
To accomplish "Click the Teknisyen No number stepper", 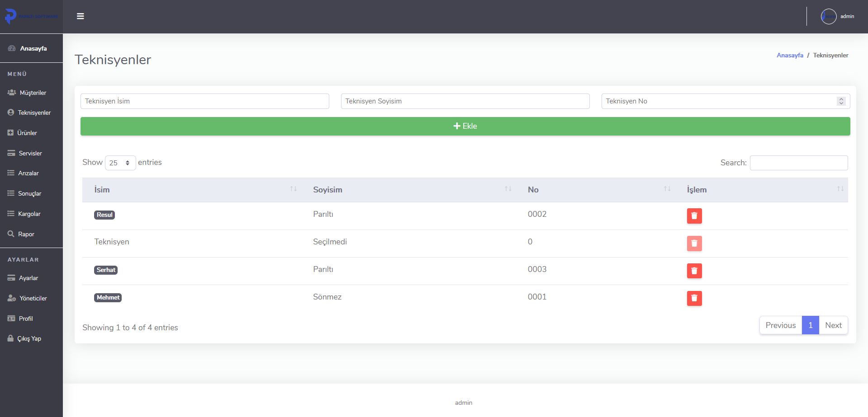I will point(841,101).
